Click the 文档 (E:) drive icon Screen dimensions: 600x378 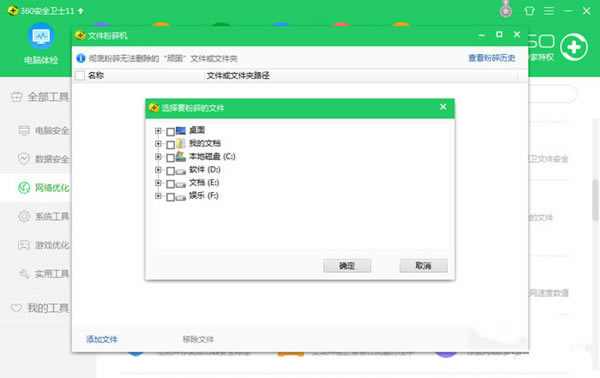[181, 184]
